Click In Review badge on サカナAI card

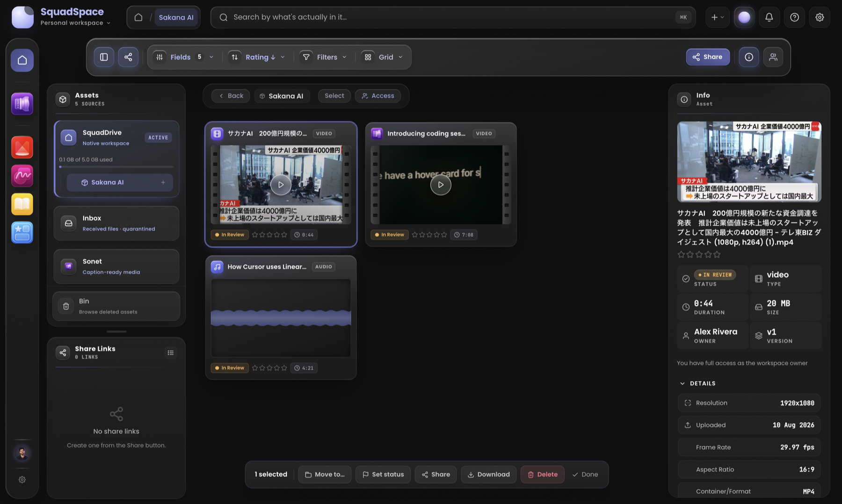click(230, 235)
